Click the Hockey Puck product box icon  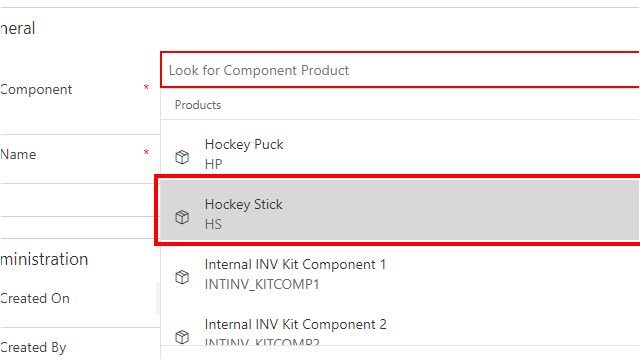[x=182, y=157]
